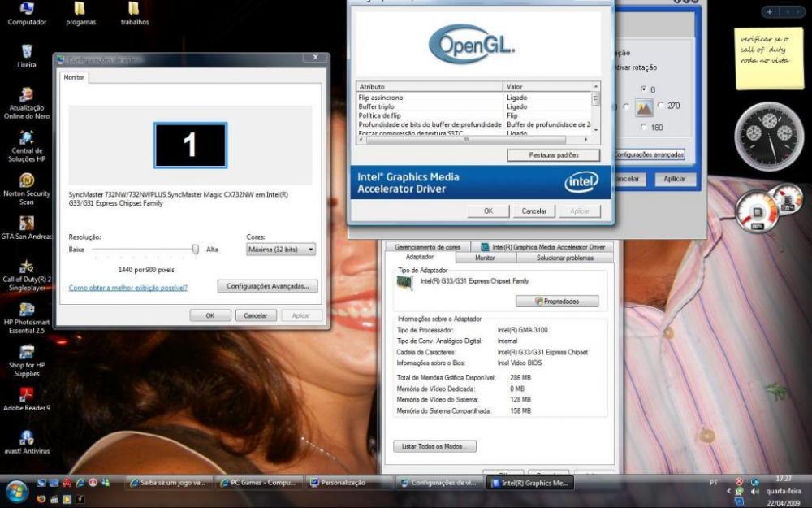The width and height of the screenshot is (812, 508).
Task: Open the Norton Security Scan shortcut
Action: (x=27, y=180)
